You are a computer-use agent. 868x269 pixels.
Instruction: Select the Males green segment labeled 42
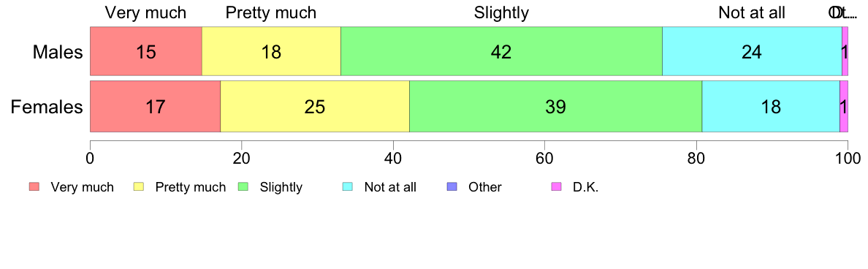501,51
